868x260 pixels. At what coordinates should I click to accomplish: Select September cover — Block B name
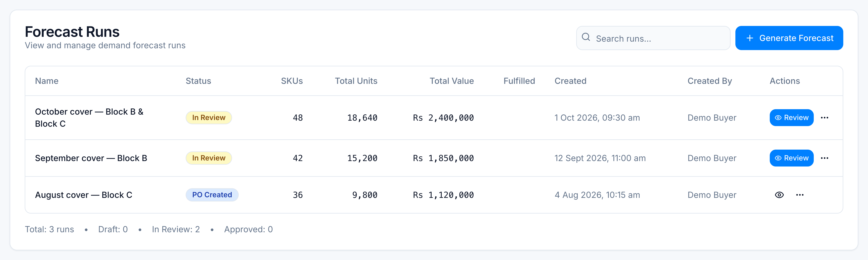(91, 158)
